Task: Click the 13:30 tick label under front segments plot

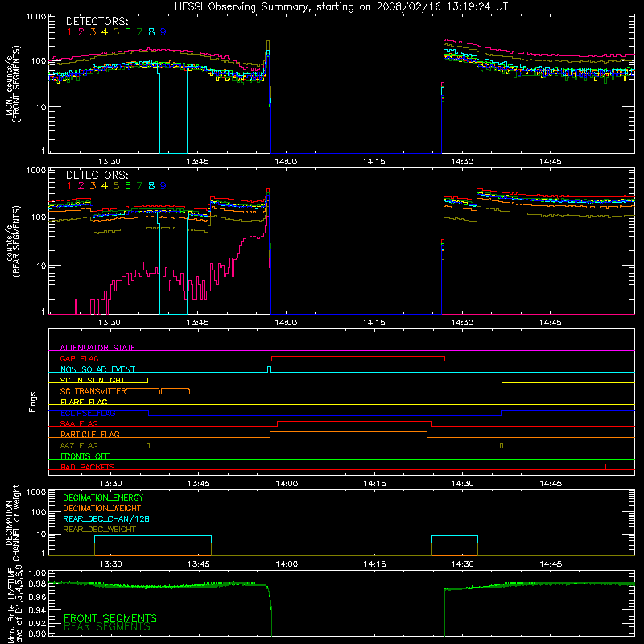Action: (109, 162)
